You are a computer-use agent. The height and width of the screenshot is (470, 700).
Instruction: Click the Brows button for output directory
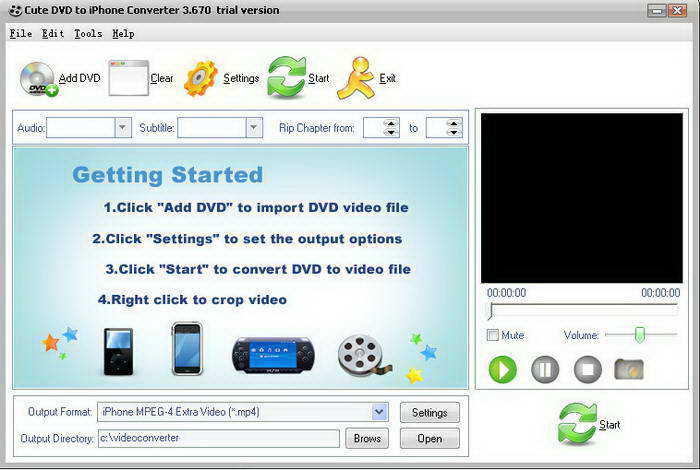click(x=367, y=439)
